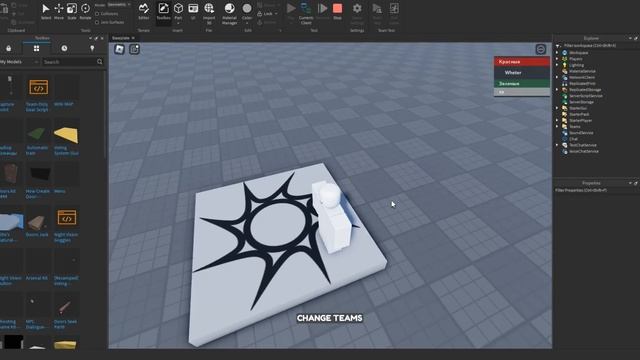Click the Toolbox search magnifier

[100, 62]
